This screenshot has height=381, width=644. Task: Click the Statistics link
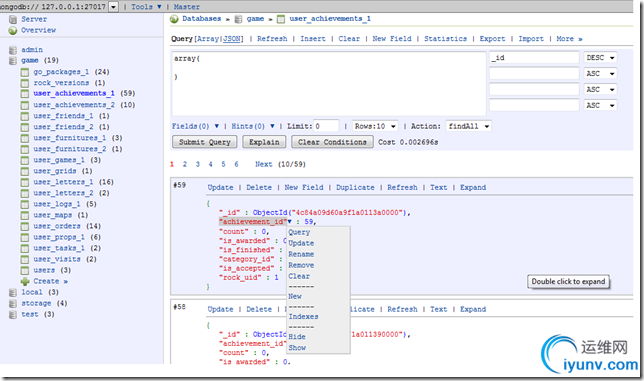coord(445,39)
